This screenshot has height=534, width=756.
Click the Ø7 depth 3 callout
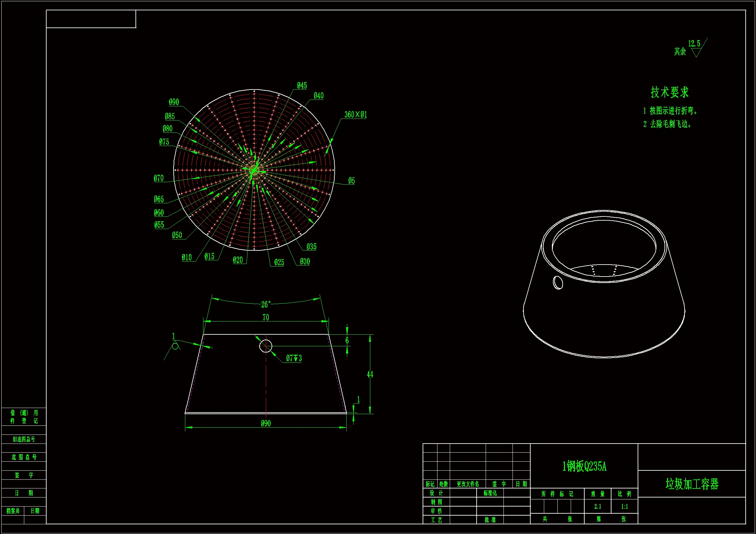294,358
